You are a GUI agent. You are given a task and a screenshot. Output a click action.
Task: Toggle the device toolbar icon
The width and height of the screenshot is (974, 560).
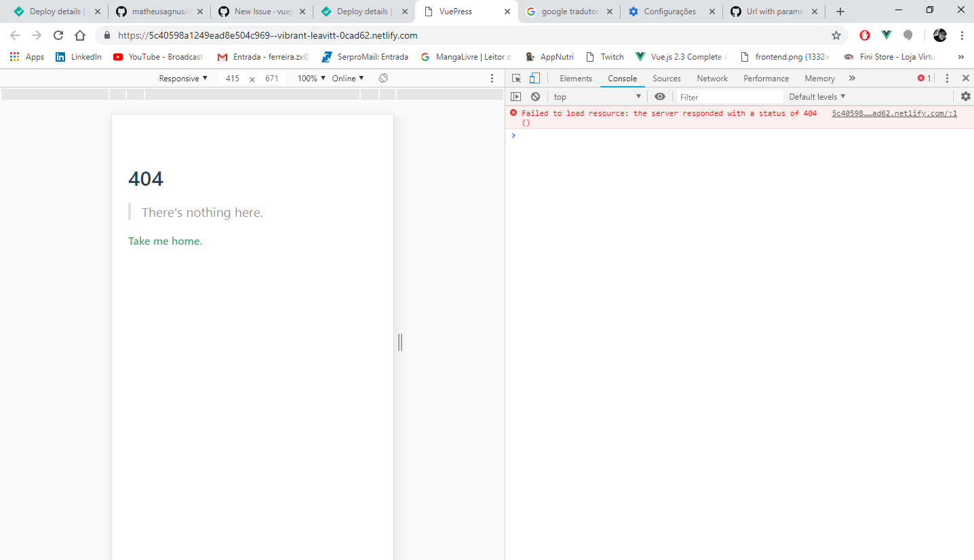[x=535, y=78]
